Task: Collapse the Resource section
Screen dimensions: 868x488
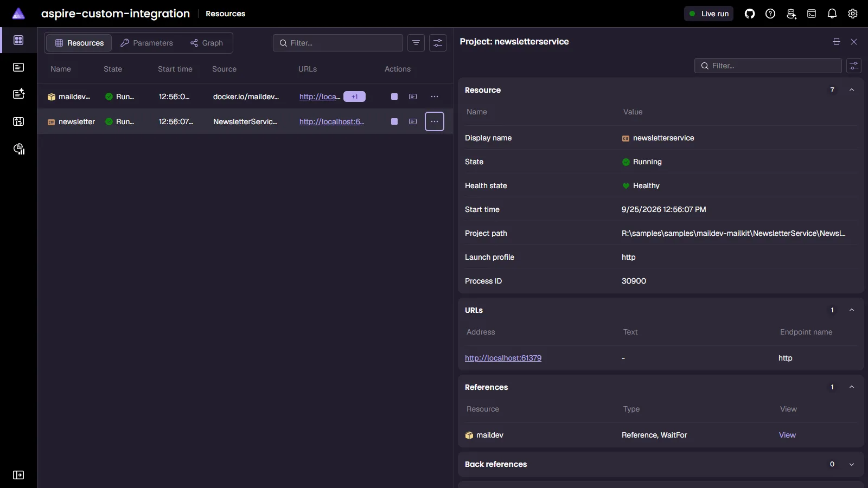Action: pyautogui.click(x=852, y=90)
